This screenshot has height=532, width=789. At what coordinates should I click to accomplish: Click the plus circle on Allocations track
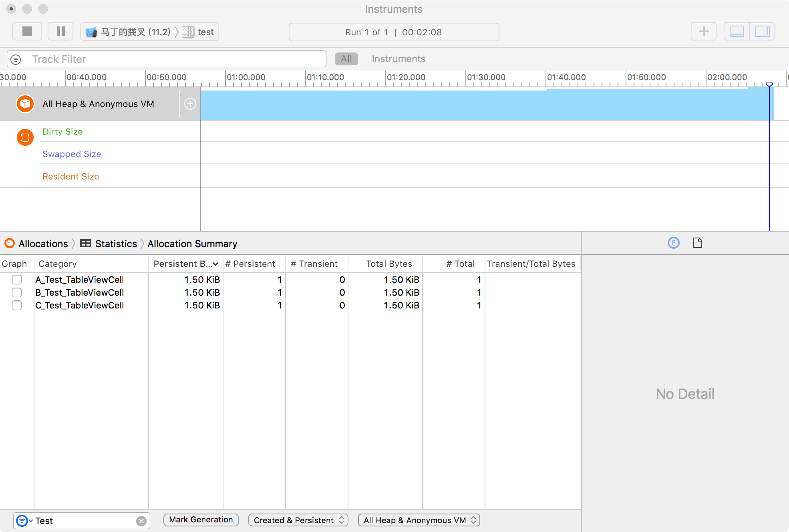point(190,104)
